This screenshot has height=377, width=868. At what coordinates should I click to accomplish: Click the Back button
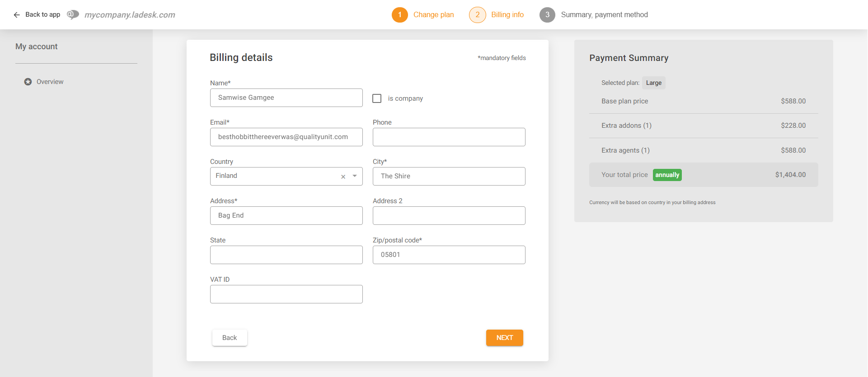pyautogui.click(x=230, y=338)
